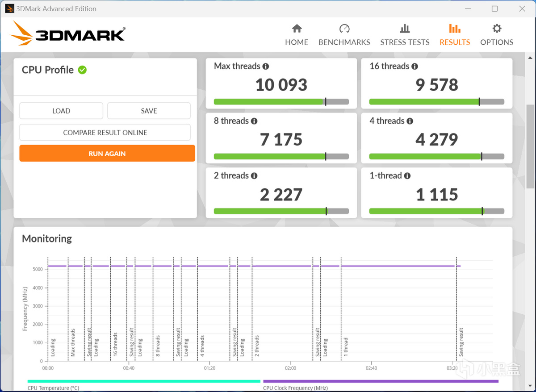
Task: Click the 16 threads score bar
Action: (437, 102)
